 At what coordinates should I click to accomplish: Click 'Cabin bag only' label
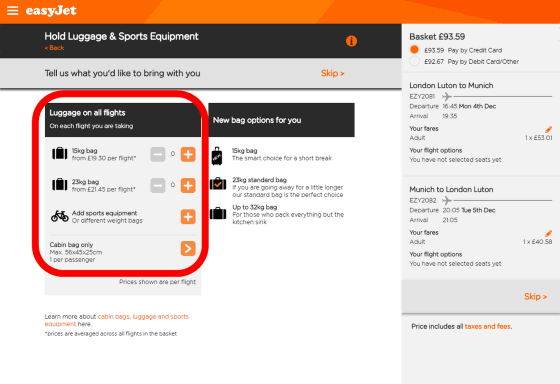(71, 245)
